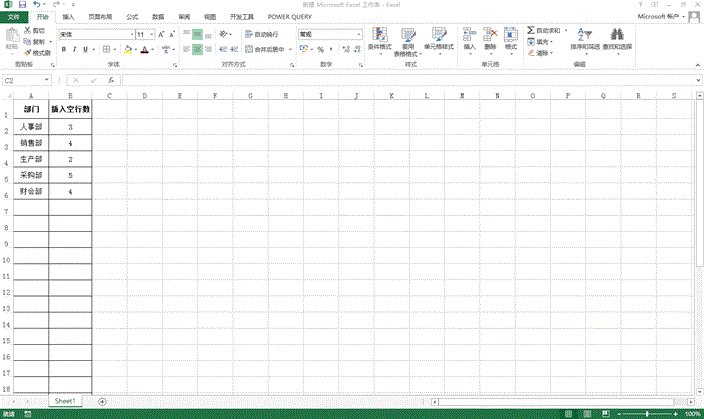The image size is (704, 419).
Task: Open the POWER QUERY ribbon tab
Action: tap(290, 17)
